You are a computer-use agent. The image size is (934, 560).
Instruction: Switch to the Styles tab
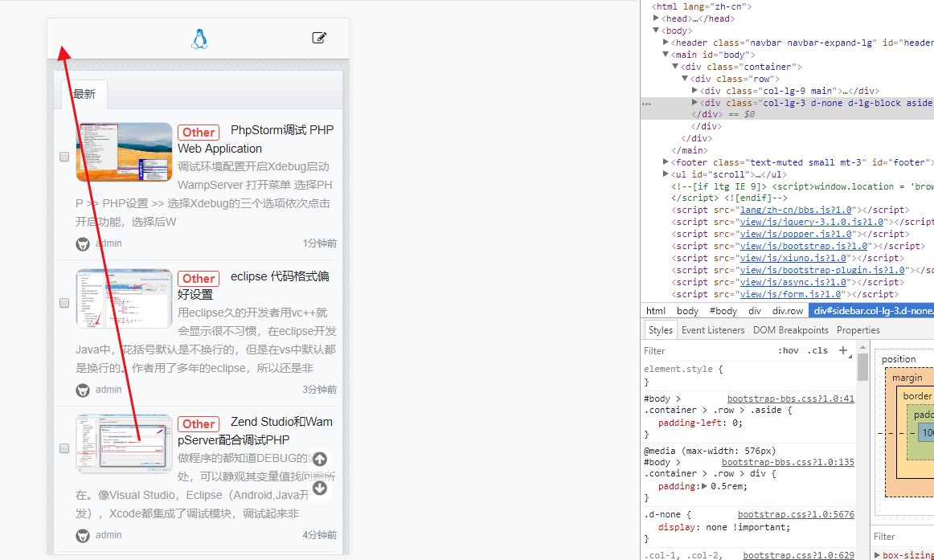[x=660, y=329]
